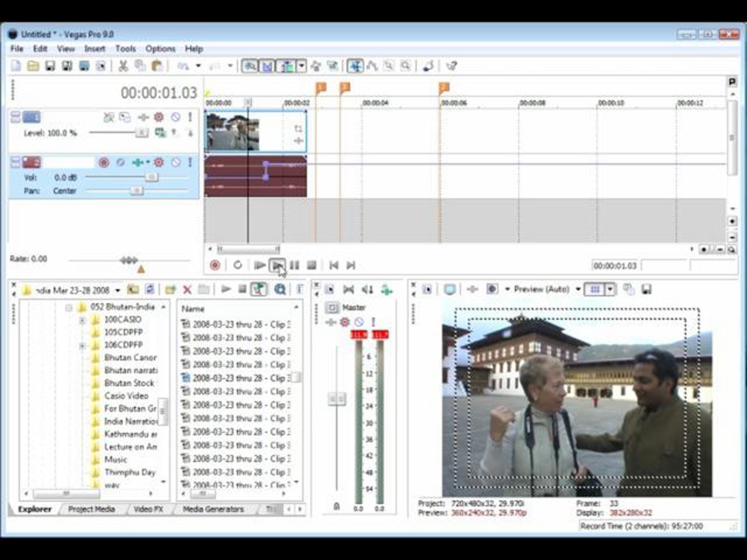This screenshot has width=747, height=560.
Task: Toggle Auto Preview in the Explorer toolbar
Action: [x=259, y=289]
